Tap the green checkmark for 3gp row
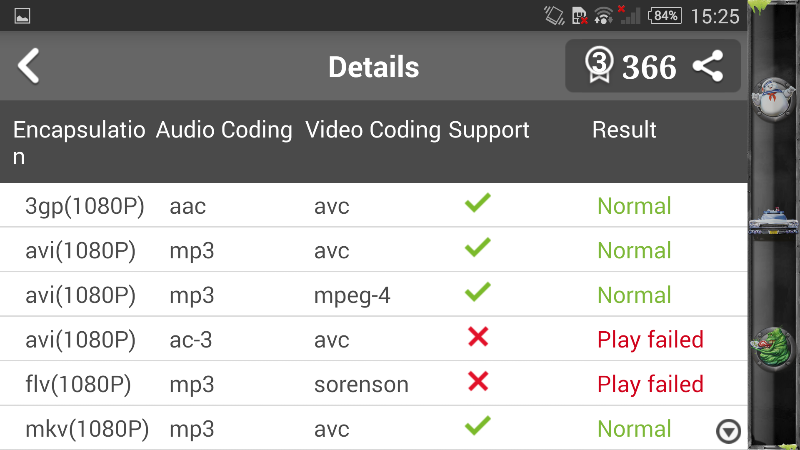 coord(478,204)
